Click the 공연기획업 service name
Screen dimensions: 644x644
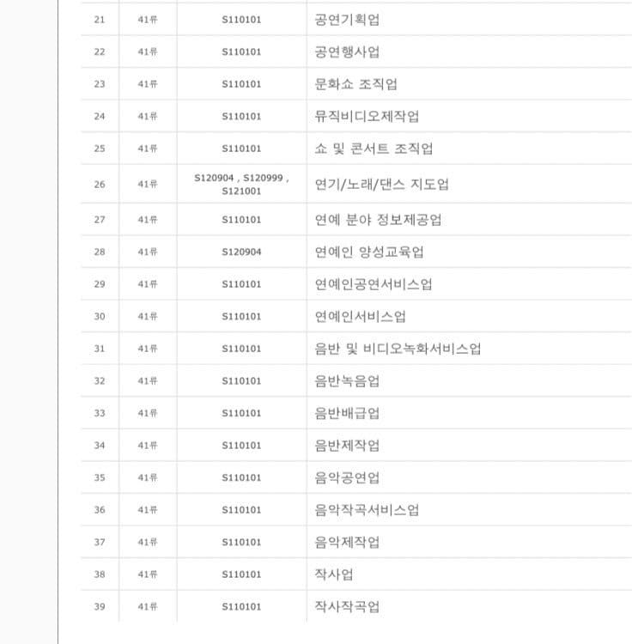click(x=347, y=20)
